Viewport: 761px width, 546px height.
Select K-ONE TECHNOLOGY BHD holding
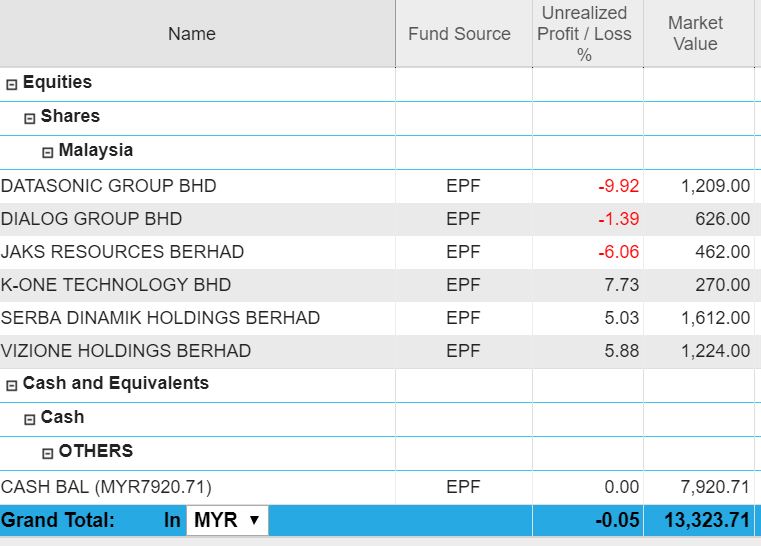tap(116, 285)
